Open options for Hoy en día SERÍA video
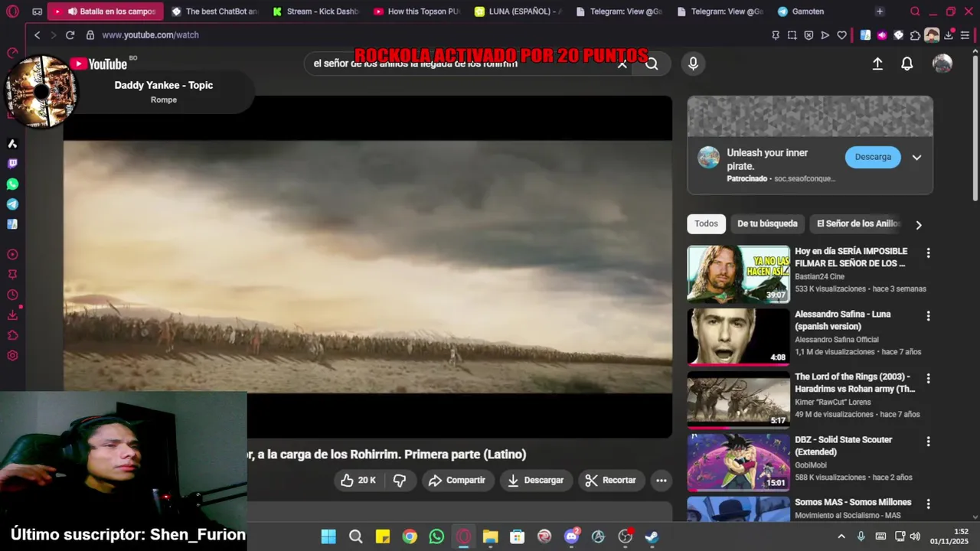The image size is (980, 551). click(x=928, y=253)
